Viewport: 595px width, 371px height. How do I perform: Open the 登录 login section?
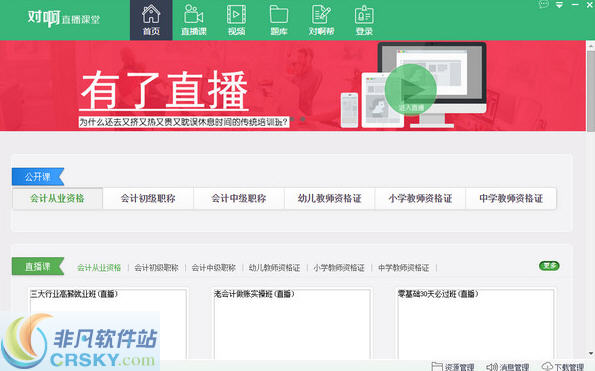click(364, 20)
